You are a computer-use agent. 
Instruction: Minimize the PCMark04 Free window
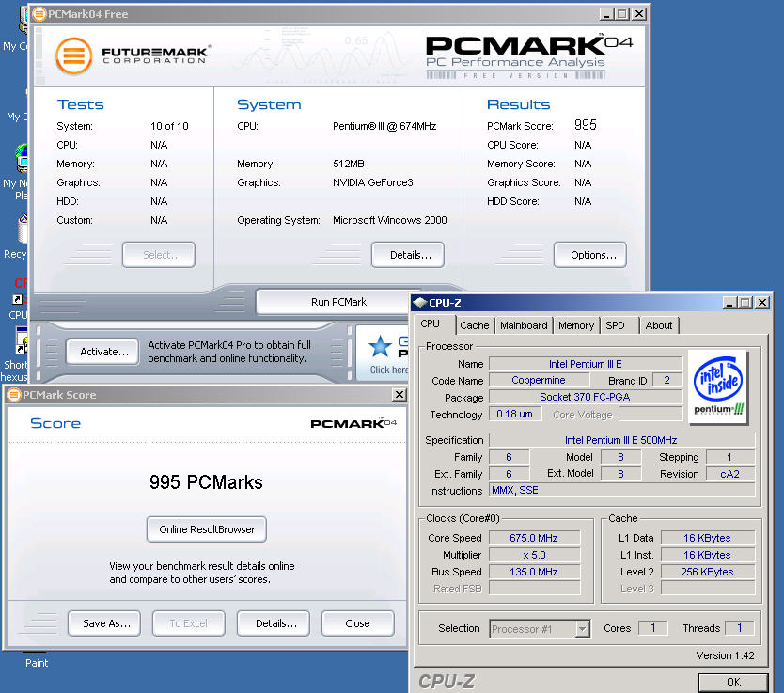606,14
